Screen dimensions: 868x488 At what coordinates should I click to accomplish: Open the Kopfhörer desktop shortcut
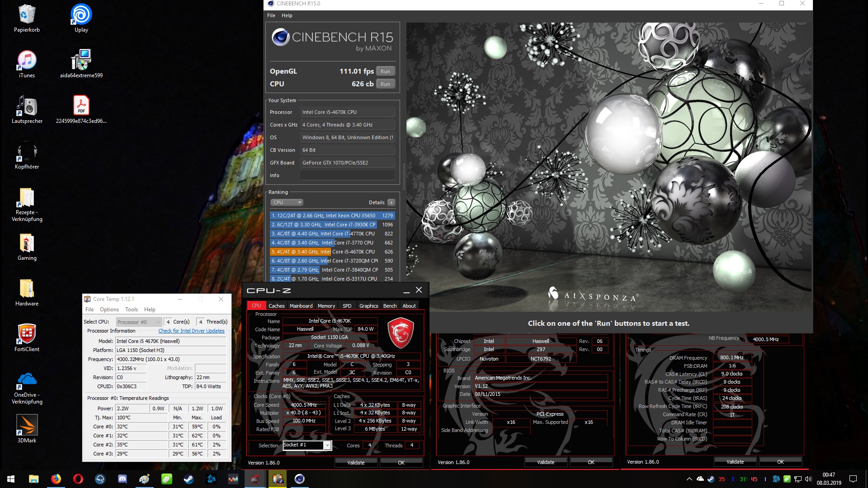(27, 155)
